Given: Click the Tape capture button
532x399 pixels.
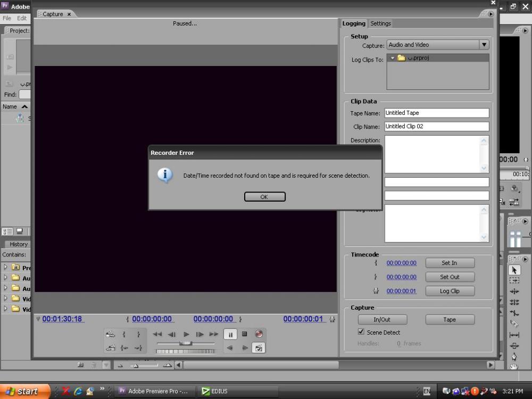Looking at the screenshot, I should 450,320.
